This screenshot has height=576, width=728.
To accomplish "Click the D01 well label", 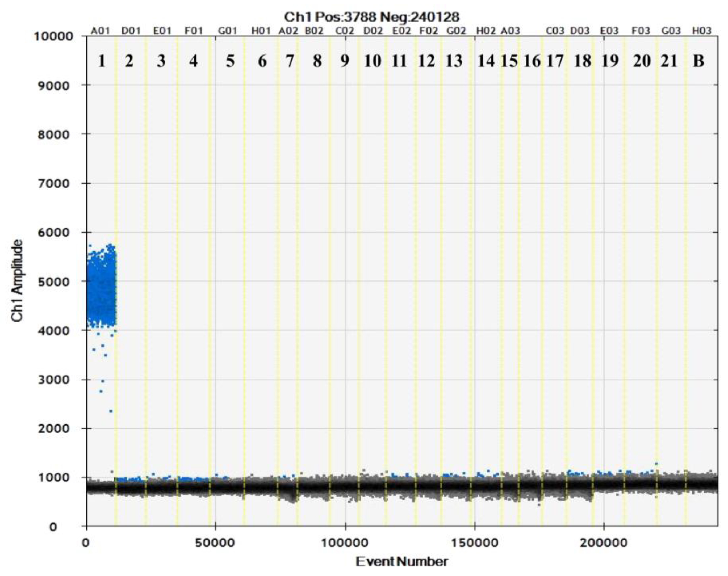I will click(x=131, y=31).
